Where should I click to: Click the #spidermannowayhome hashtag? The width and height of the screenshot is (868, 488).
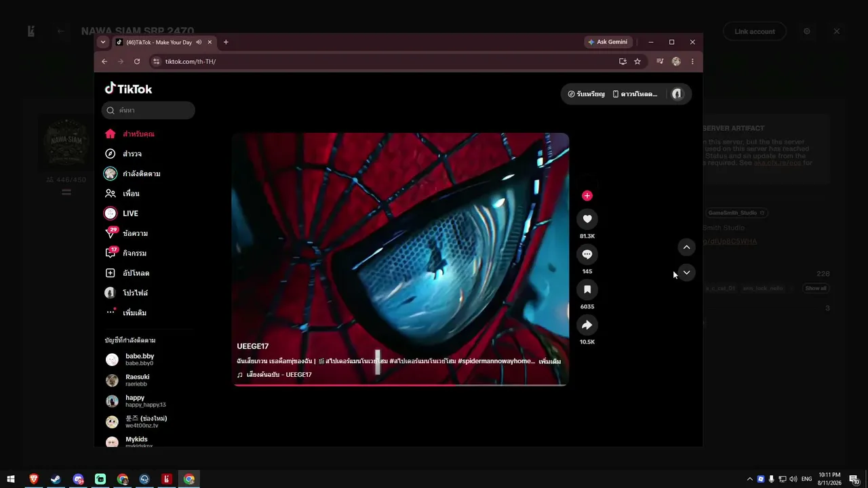coord(496,361)
